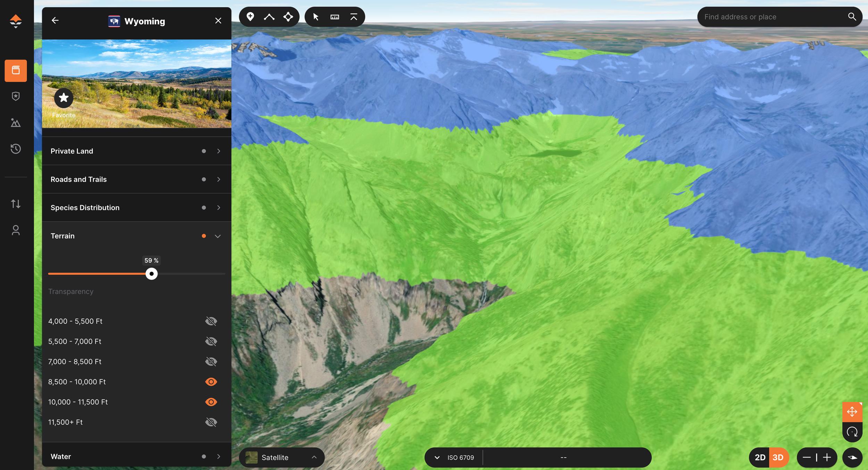Select the Line distance tool
Viewport: 868px width, 470px height.
point(269,16)
